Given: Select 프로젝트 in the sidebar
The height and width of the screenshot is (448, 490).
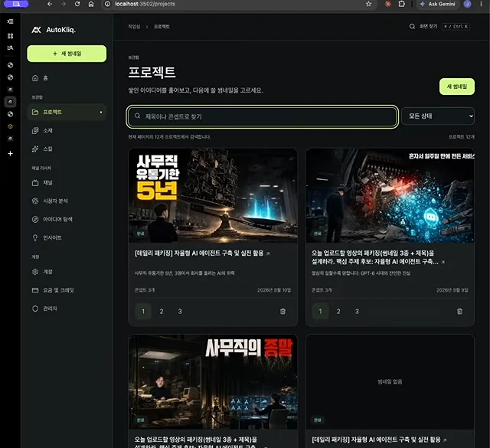Looking at the screenshot, I should (67, 112).
